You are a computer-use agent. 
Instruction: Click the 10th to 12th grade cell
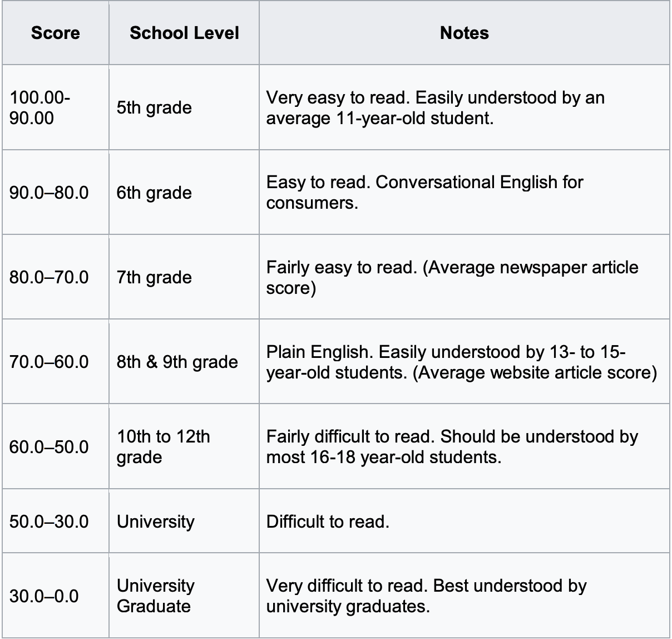163,446
